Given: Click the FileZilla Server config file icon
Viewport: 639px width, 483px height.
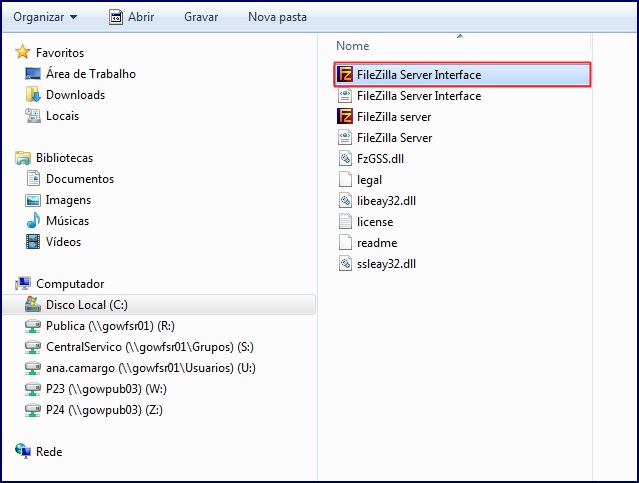Looking at the screenshot, I should (345, 138).
